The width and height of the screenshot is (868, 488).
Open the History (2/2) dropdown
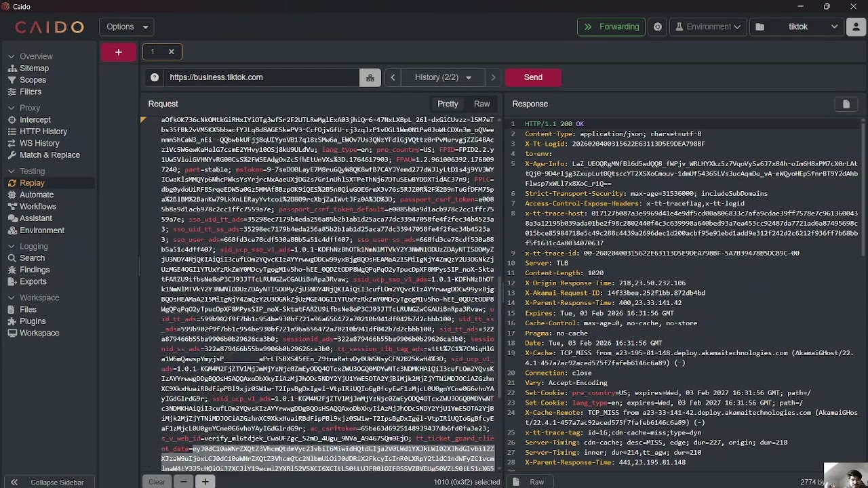click(443, 77)
